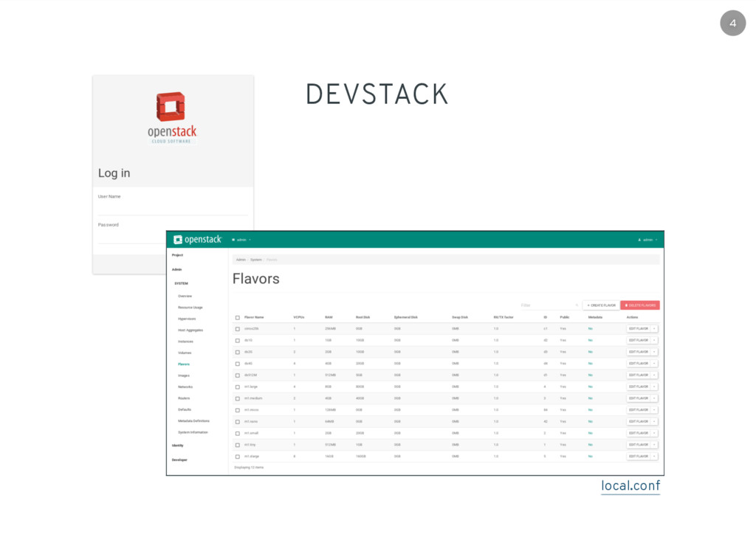Screen dimensions: 756x551
Task: Open actions dropdown arrow in ds1G row
Action: pyautogui.click(x=654, y=341)
